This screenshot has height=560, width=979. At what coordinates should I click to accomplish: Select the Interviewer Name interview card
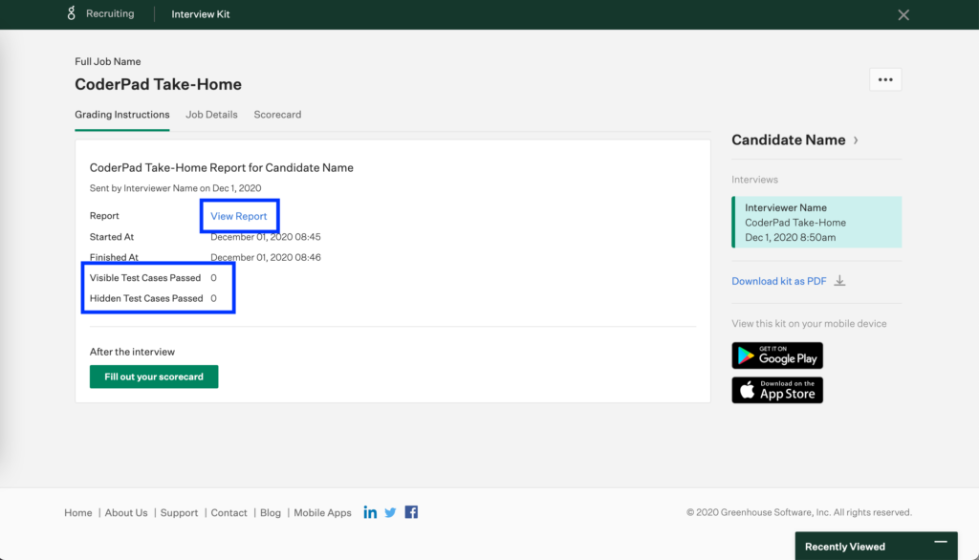click(817, 221)
